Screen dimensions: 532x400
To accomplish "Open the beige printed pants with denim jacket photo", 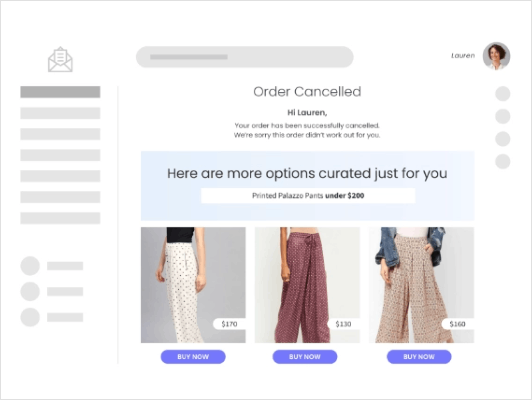I will pyautogui.click(x=421, y=285).
